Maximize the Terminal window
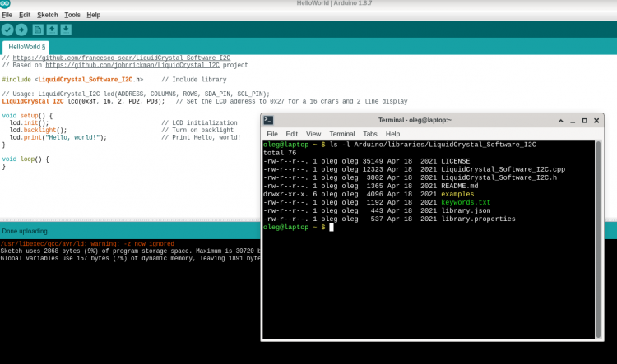617x364 pixels. [x=584, y=121]
